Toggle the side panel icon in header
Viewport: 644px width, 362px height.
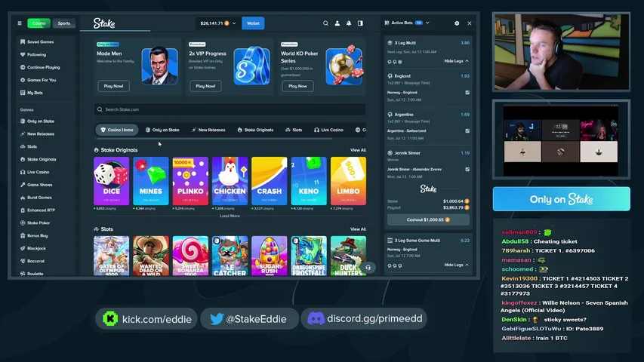360,23
